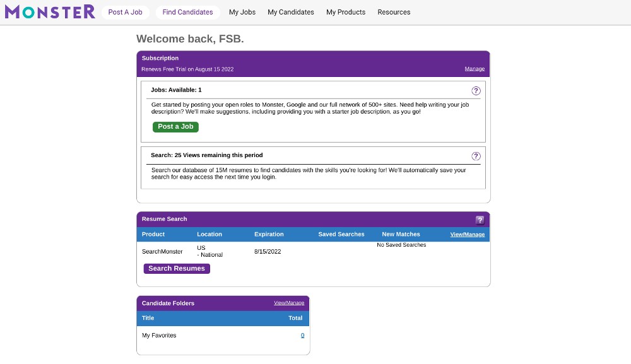This screenshot has width=631, height=364.
Task: Click Jobs: Available: 1 heading
Action: pyautogui.click(x=176, y=90)
